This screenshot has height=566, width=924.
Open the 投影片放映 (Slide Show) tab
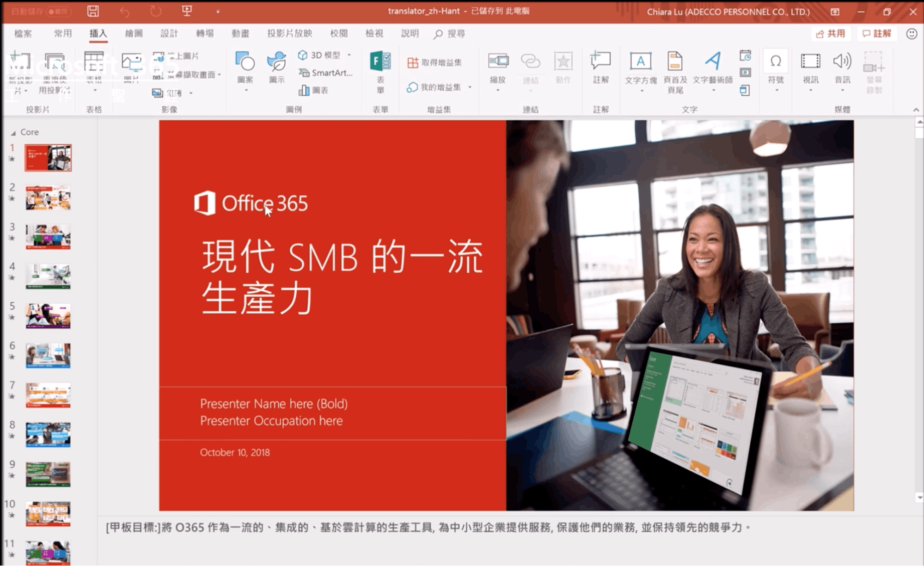(x=290, y=34)
